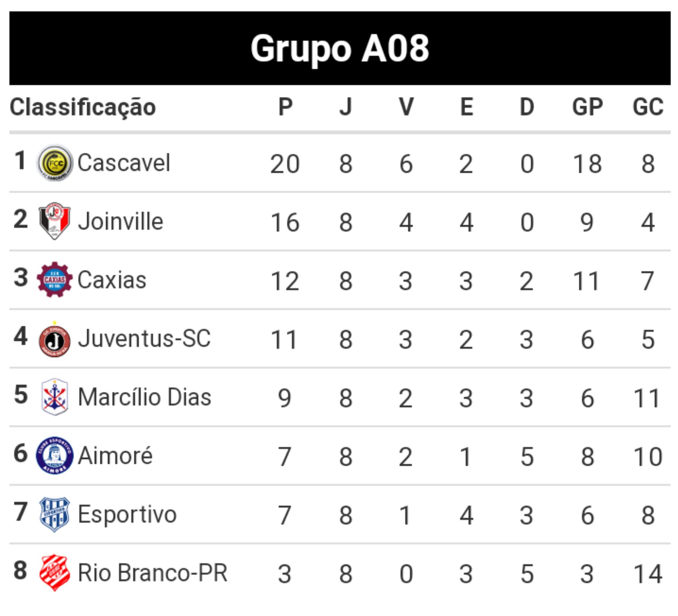Click the Marcílio Dias anchor crest
This screenshot has width=678, height=616.
54,397
